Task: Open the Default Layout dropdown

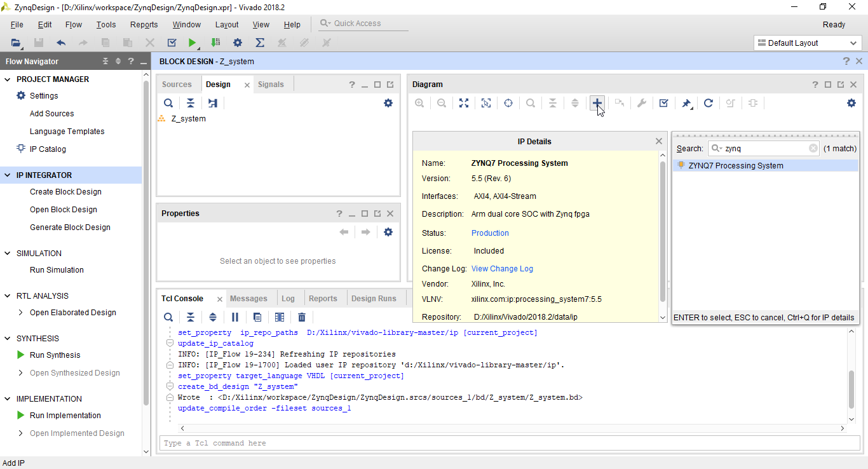Action: click(807, 43)
